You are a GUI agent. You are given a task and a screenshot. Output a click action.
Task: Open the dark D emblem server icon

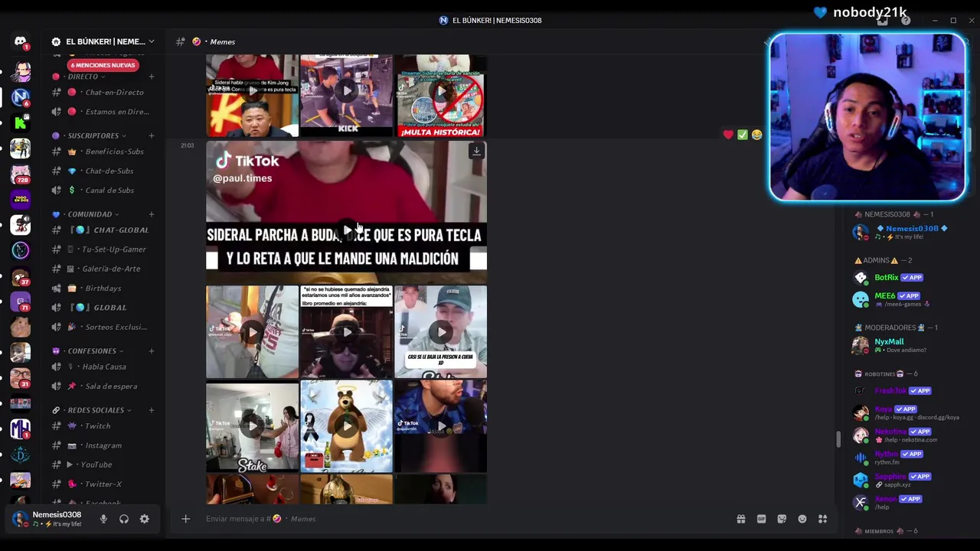pyautogui.click(x=21, y=455)
